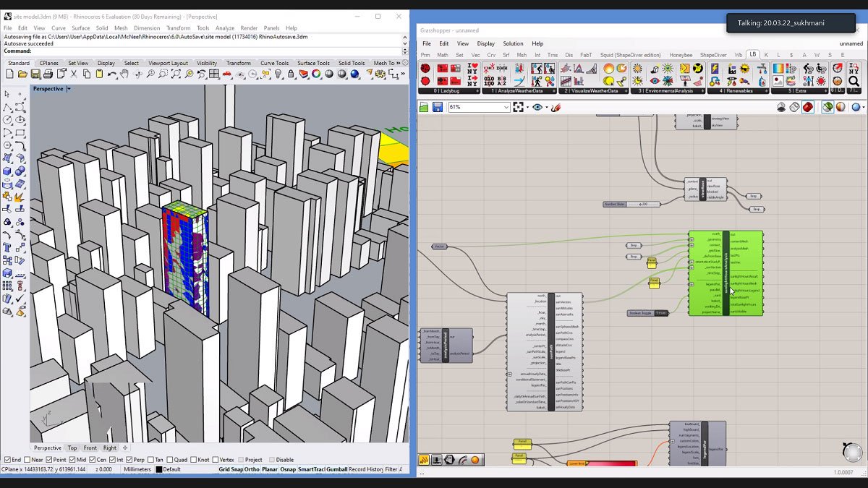The width and height of the screenshot is (868, 488).
Task: Check the Quad osnap checkbox
Action: tap(169, 460)
